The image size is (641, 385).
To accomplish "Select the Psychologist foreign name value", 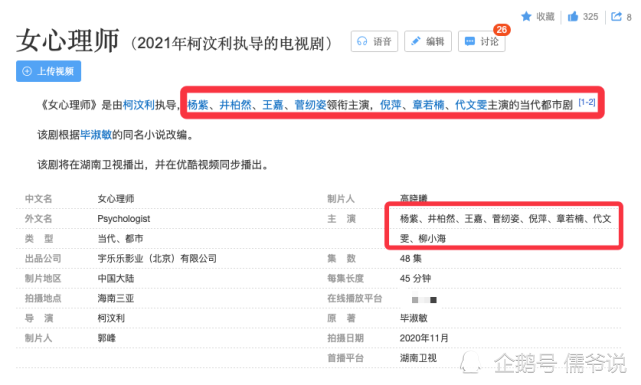I will [x=124, y=219].
